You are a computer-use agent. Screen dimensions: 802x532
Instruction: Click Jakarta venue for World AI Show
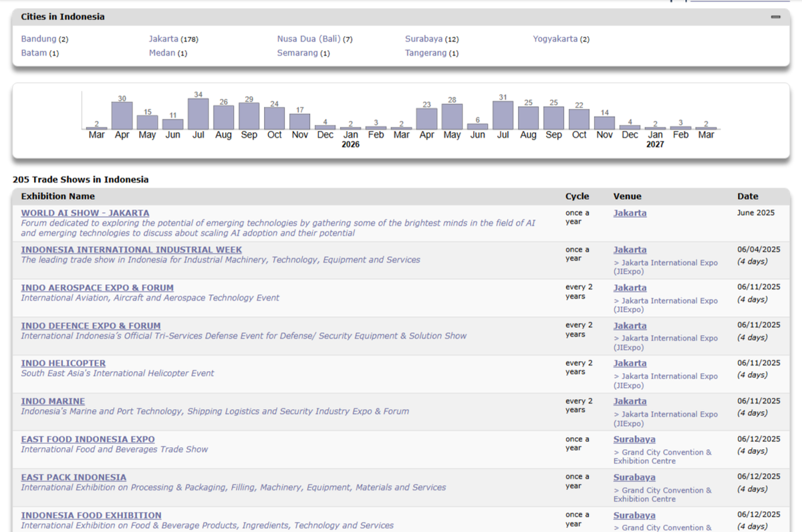630,213
